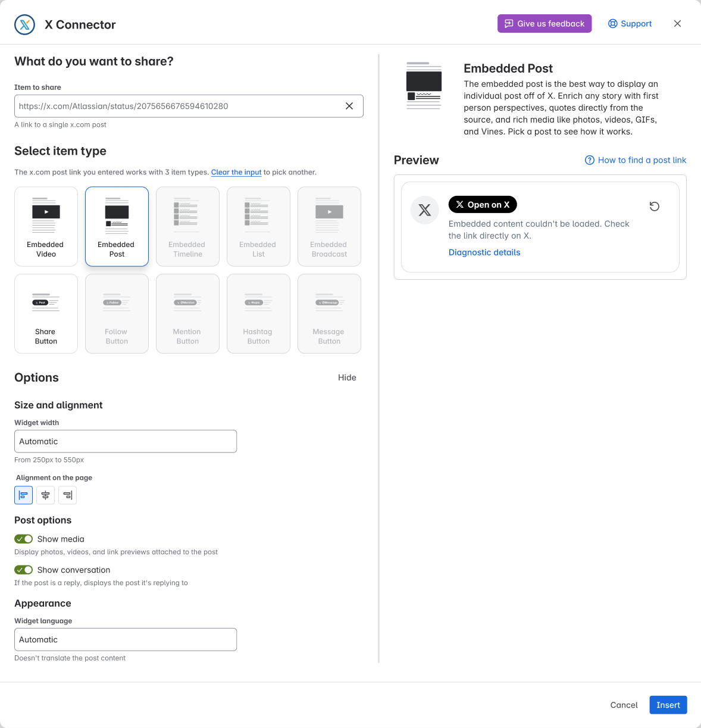Align widget to the right
701x728 pixels.
[x=68, y=495]
